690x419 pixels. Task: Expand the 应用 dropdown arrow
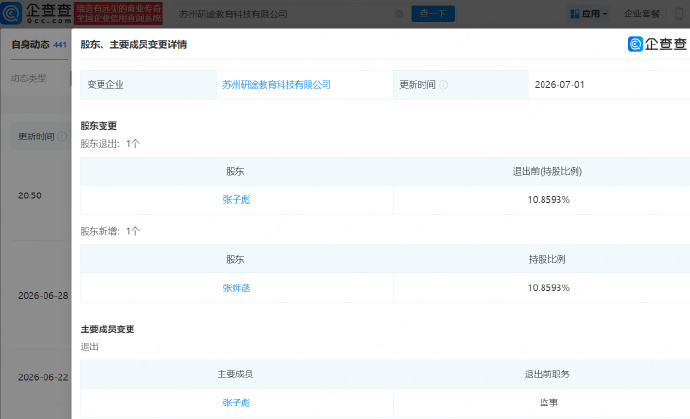[605, 14]
